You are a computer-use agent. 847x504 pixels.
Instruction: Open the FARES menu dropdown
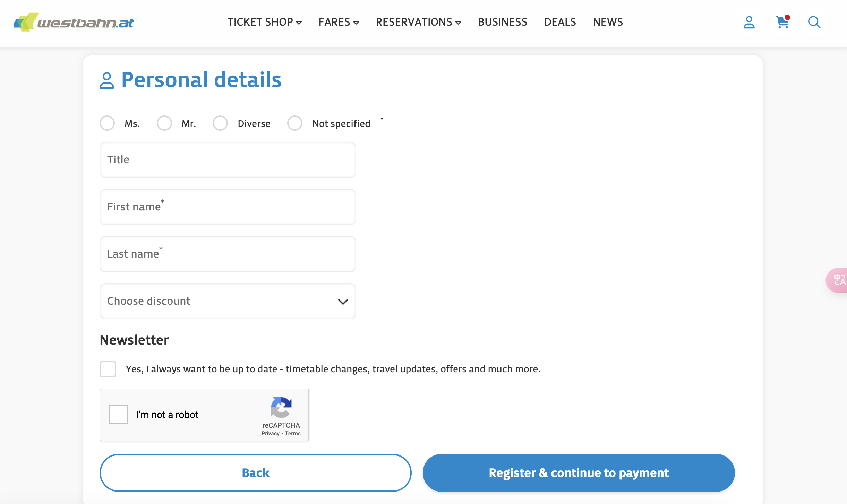[x=339, y=22]
